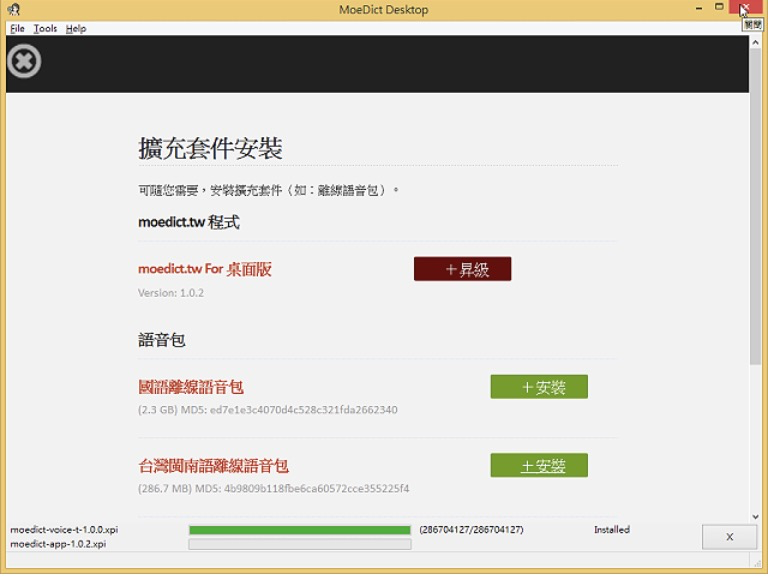
Task: Select moedict-voice-t-1.0.0.xpi download entry
Action: (64, 530)
